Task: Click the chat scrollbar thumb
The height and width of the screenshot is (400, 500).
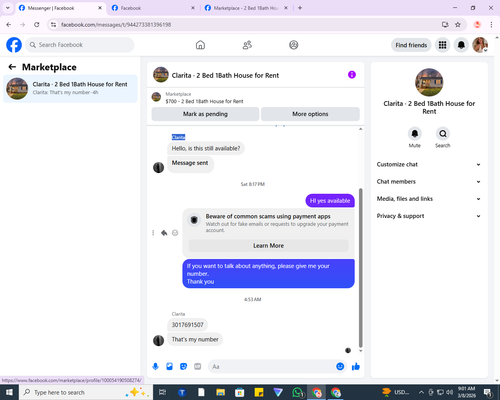Action: pyautogui.click(x=360, y=268)
